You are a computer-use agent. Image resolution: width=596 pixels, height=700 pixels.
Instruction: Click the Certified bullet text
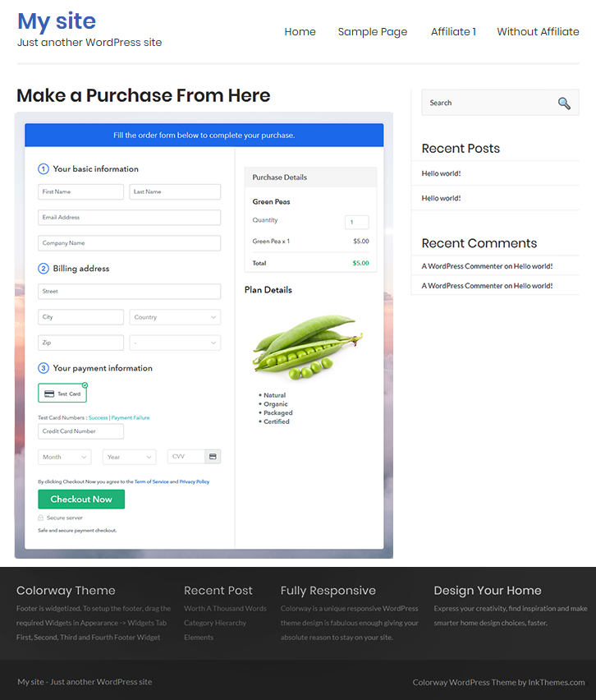[277, 421]
